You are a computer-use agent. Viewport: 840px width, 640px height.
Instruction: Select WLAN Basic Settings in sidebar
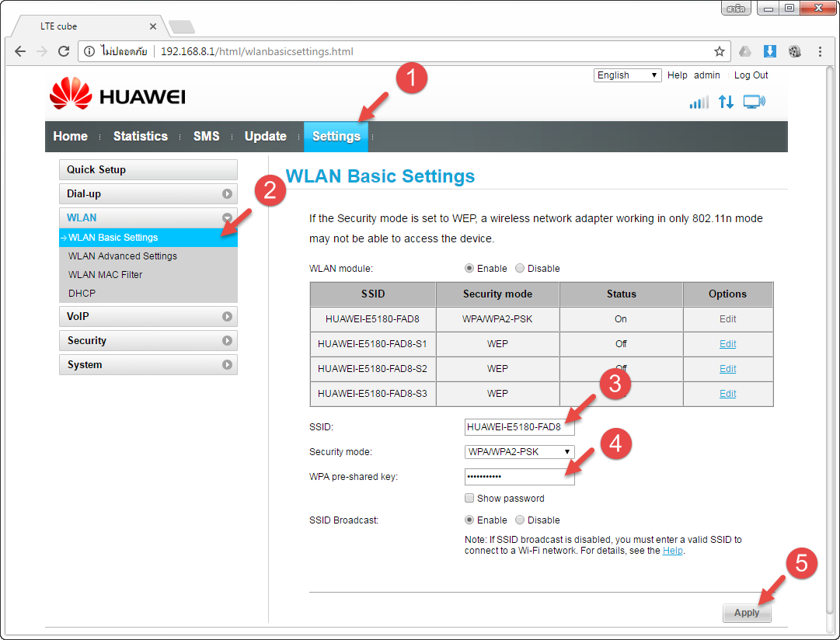148,237
